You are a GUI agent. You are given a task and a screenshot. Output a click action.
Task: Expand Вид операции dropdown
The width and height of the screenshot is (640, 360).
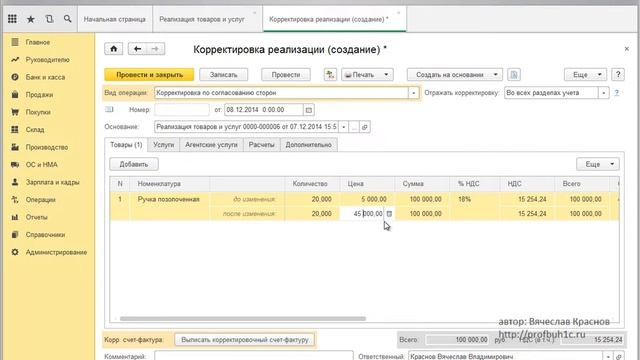tap(413, 93)
